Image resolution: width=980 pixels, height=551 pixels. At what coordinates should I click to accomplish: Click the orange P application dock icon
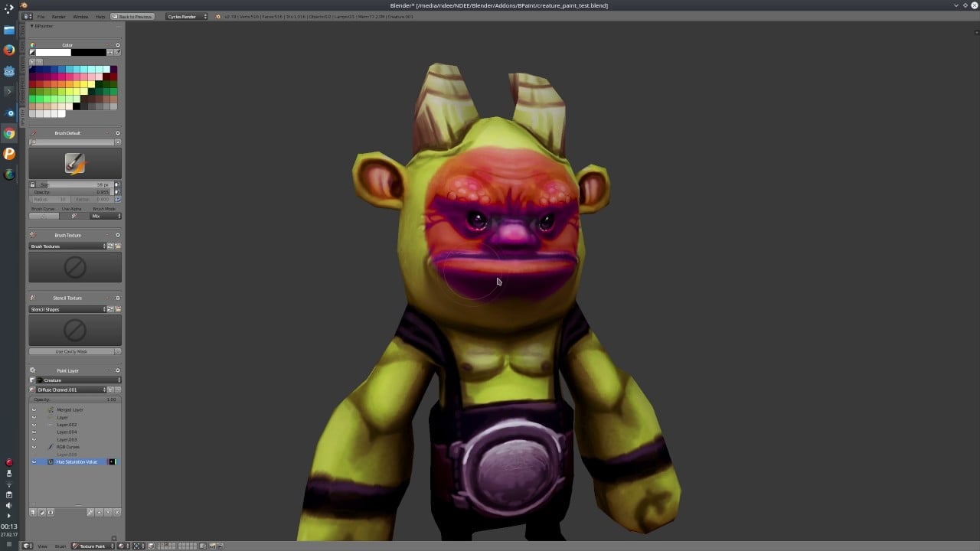coord(9,154)
